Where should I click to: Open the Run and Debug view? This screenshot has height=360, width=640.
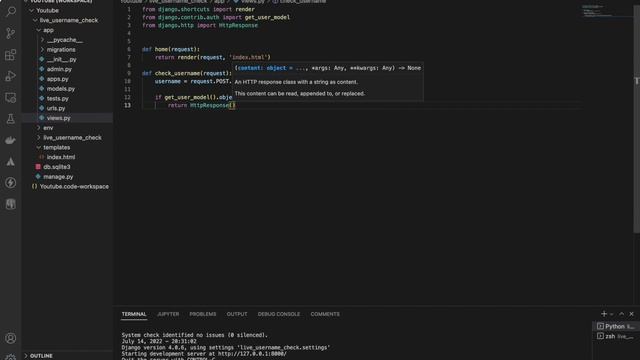(11, 76)
